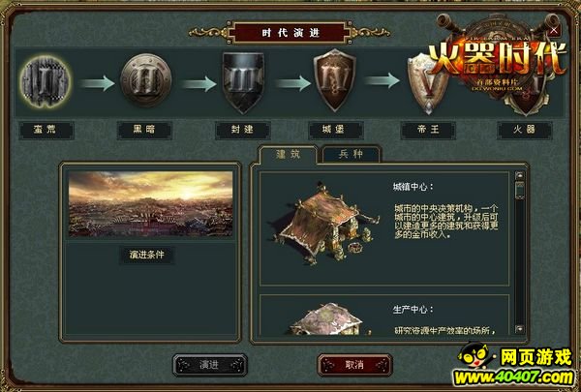Click the 封建 age label
This screenshot has height=392, width=581.
(243, 131)
